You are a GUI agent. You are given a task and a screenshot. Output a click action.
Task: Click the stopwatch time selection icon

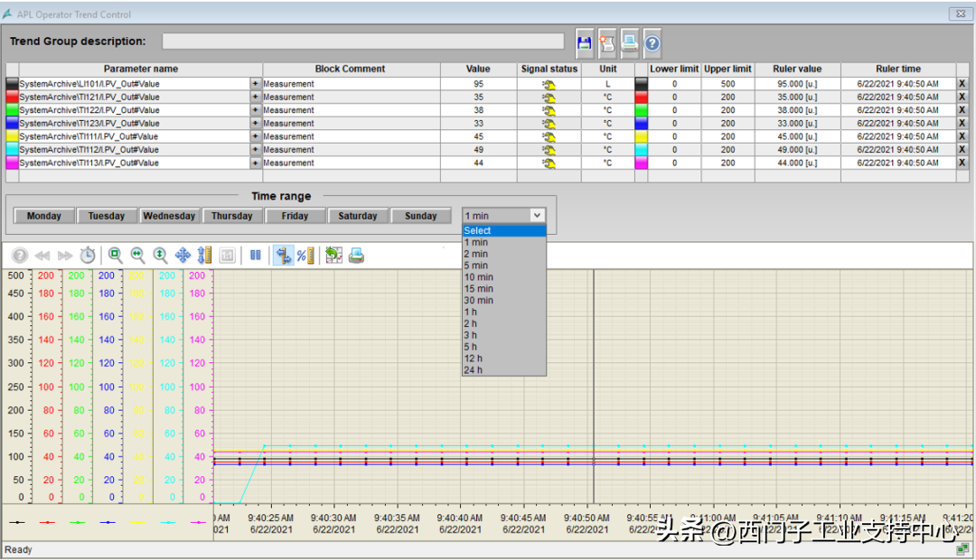88,256
